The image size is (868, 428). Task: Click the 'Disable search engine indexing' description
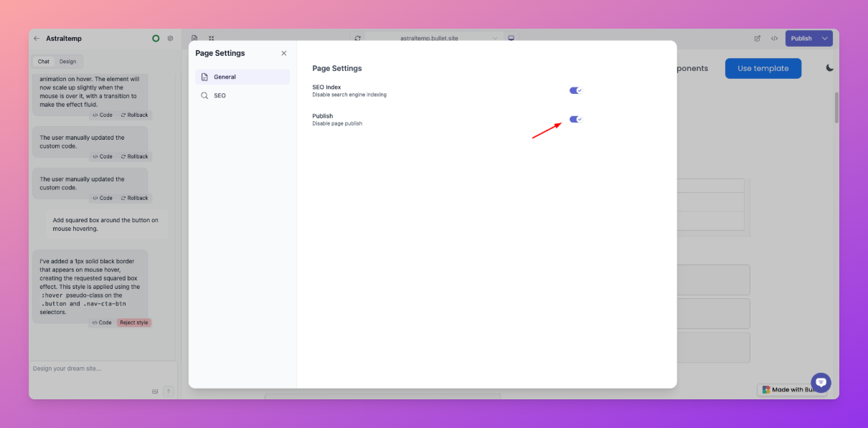pyautogui.click(x=349, y=95)
